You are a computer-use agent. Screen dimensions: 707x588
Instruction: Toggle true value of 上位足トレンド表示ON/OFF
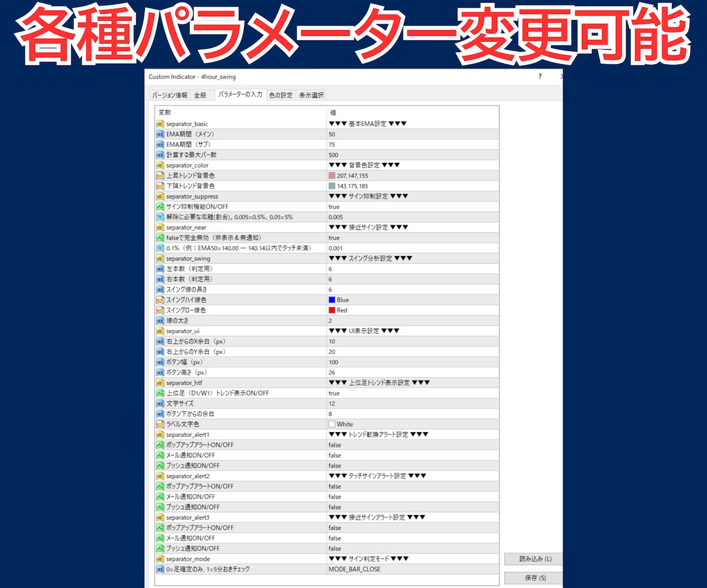[x=413, y=393]
